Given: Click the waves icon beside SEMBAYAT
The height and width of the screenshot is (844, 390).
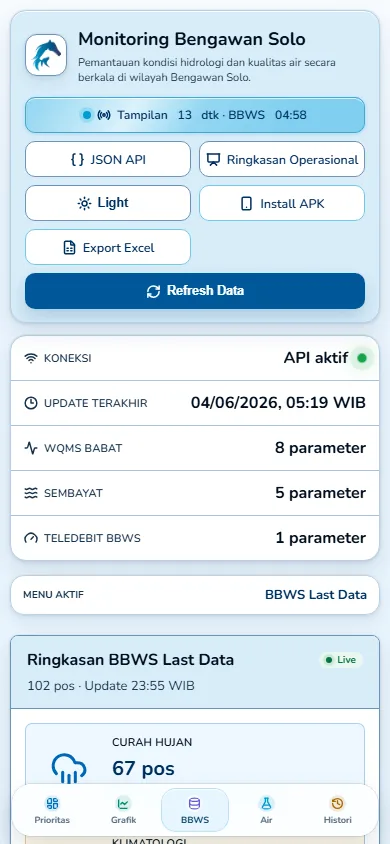Looking at the screenshot, I should click(31, 493).
